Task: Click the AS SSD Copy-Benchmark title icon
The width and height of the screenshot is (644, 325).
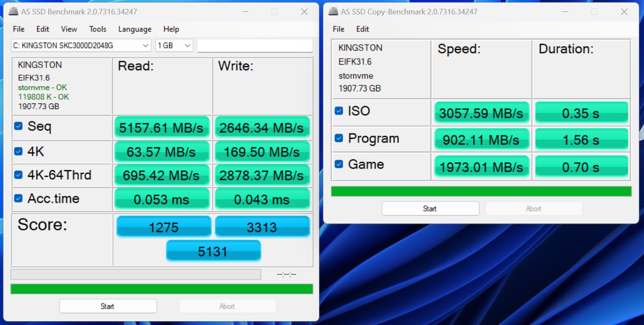Action: pos(333,12)
